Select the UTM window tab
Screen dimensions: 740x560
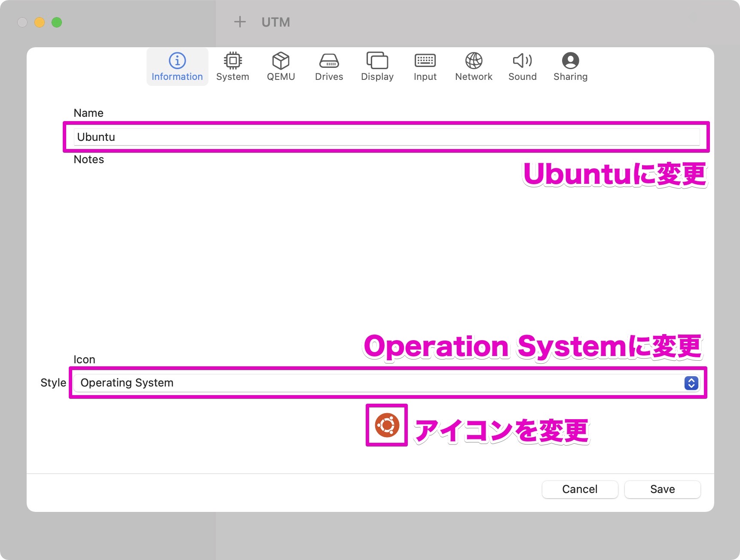tap(275, 22)
